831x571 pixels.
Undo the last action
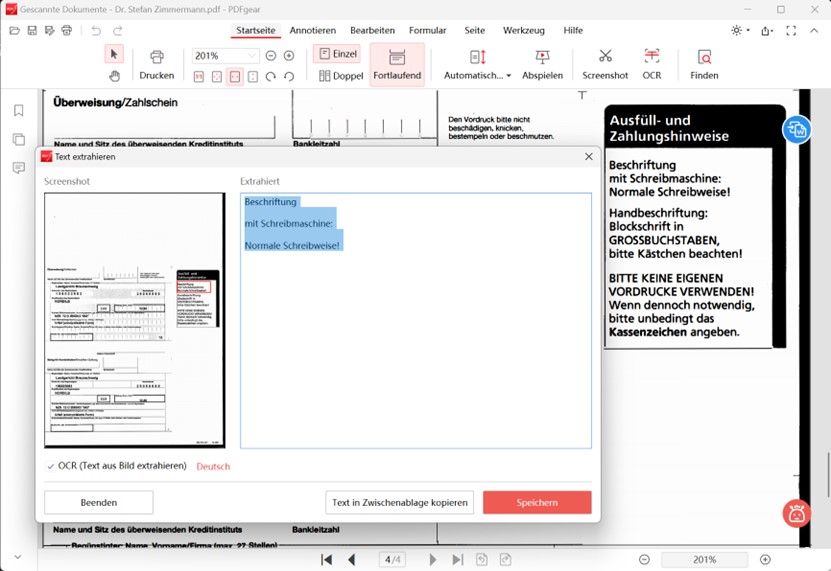tap(96, 31)
